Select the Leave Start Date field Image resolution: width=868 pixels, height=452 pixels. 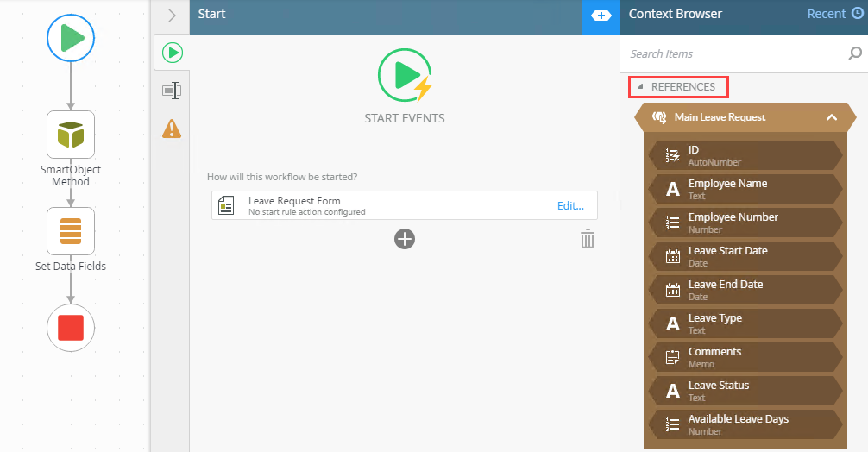[745, 256]
